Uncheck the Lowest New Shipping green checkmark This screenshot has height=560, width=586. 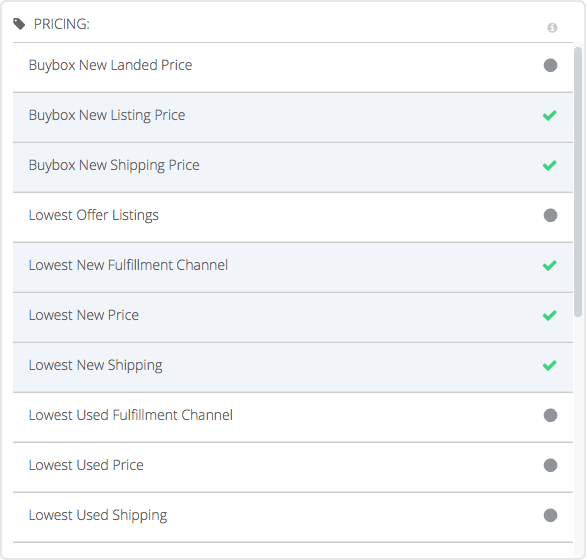(549, 365)
